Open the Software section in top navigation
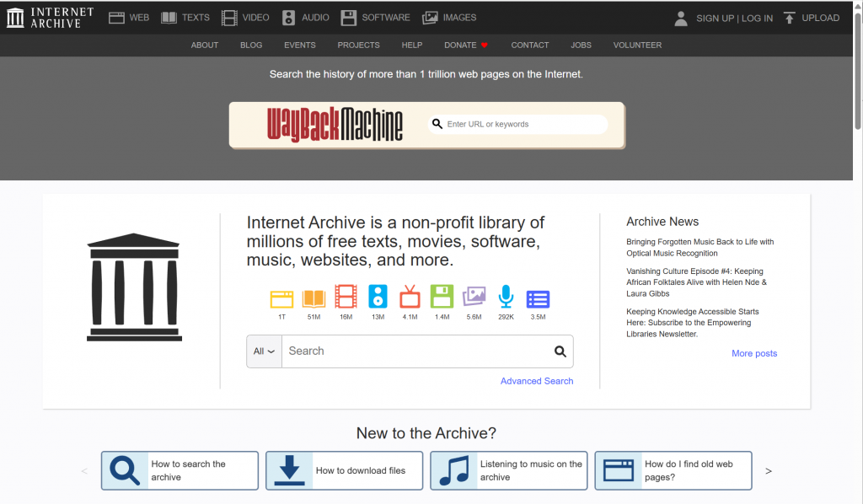863x504 pixels. [x=375, y=18]
